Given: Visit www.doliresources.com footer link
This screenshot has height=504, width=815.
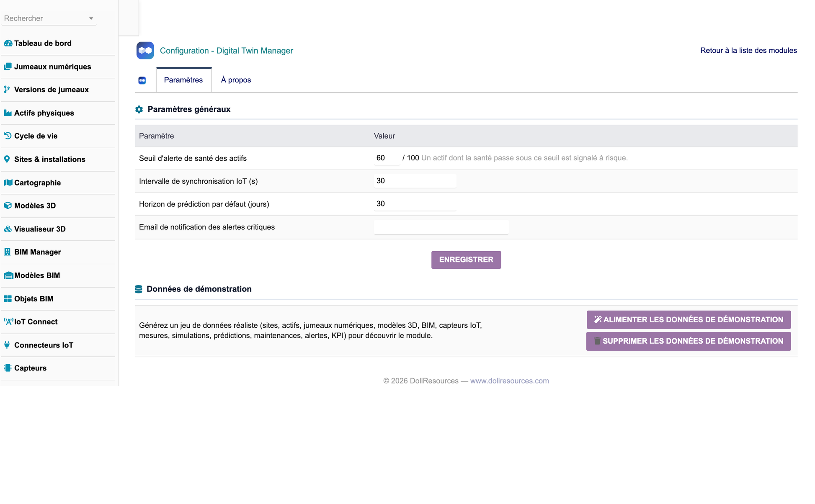Looking at the screenshot, I should pos(509,381).
